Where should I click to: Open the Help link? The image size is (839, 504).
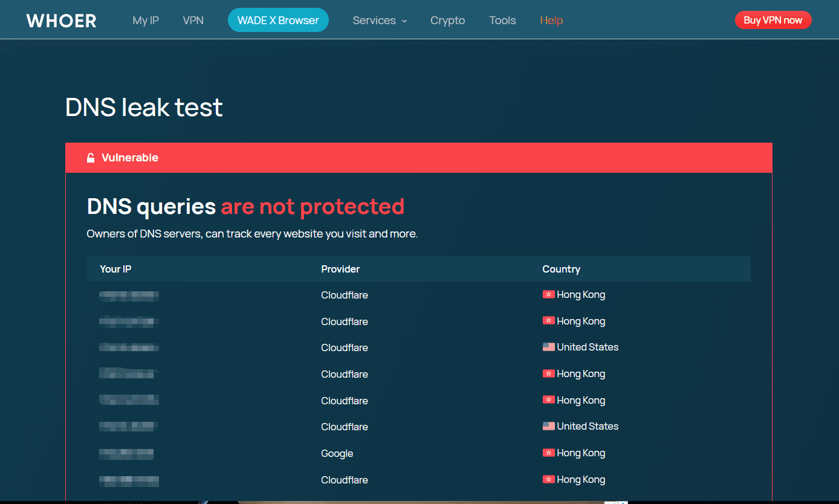[551, 21]
